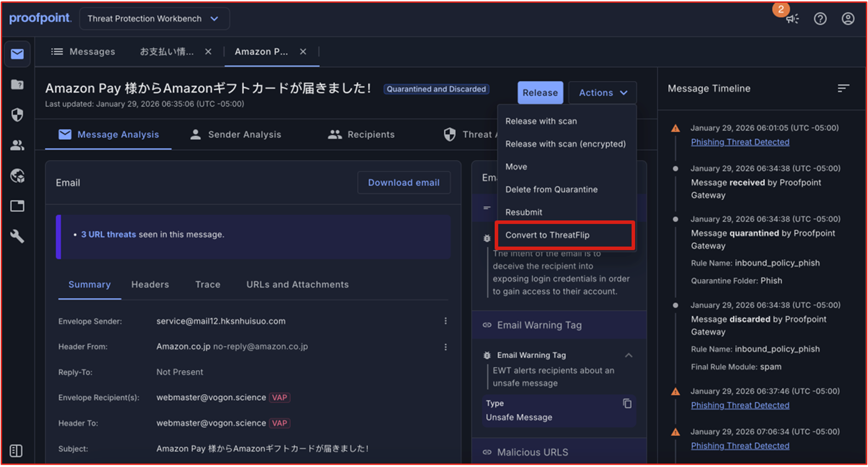This screenshot has width=868, height=467.
Task: Click the folder question-mark sidebar icon
Action: 17,84
